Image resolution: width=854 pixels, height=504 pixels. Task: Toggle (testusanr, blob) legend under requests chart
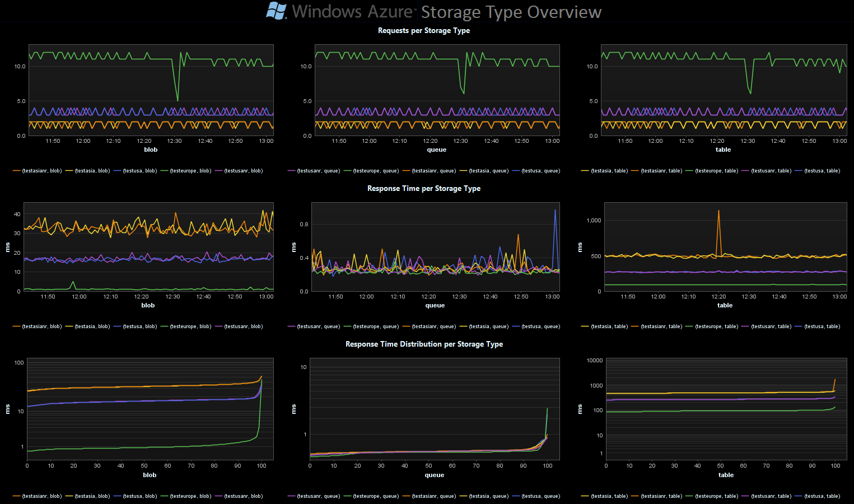tap(239, 171)
